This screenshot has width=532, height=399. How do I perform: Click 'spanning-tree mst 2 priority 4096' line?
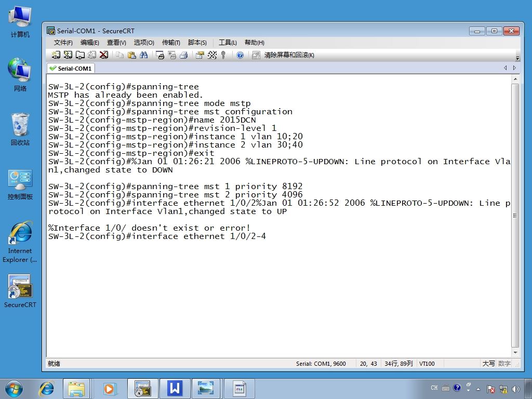pyautogui.click(x=176, y=195)
